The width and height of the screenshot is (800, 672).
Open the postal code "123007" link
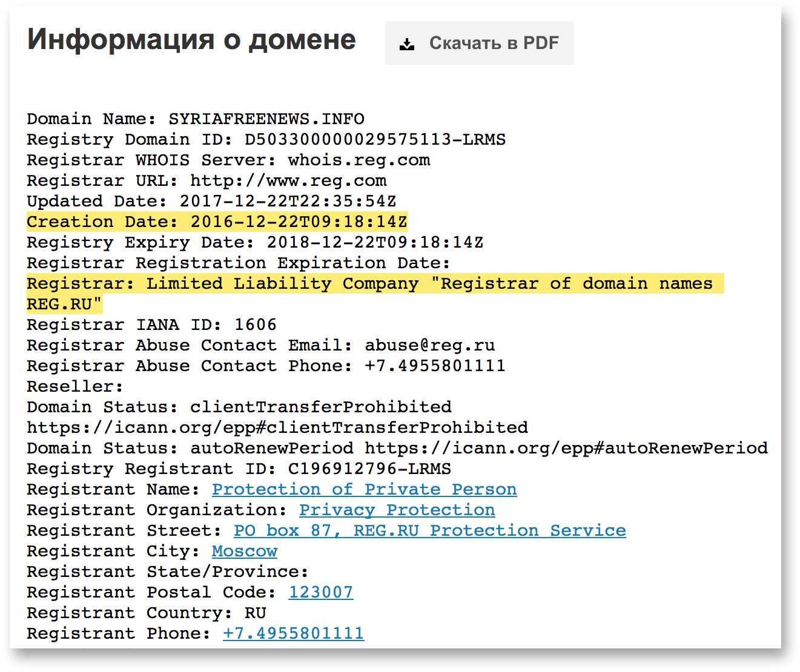(320, 592)
